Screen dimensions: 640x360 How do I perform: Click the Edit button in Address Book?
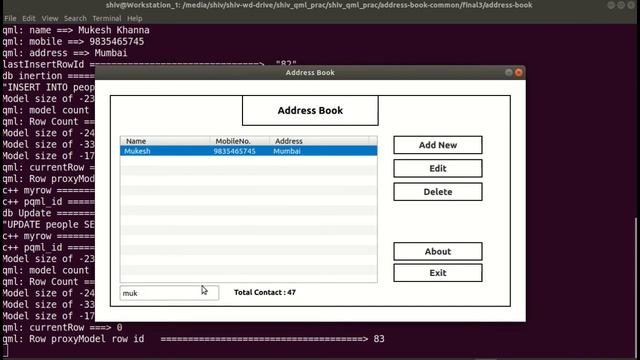[438, 168]
